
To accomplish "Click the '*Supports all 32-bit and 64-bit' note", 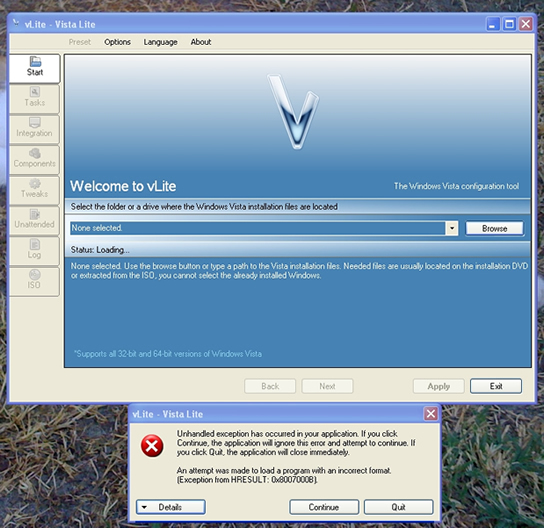I will pyautogui.click(x=168, y=354).
